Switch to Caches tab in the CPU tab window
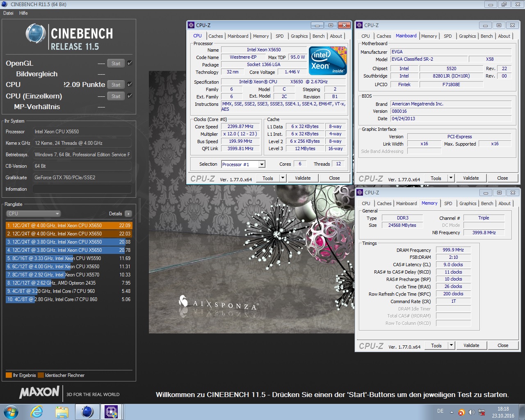Screen dimensions: 525x420 coord(215,36)
